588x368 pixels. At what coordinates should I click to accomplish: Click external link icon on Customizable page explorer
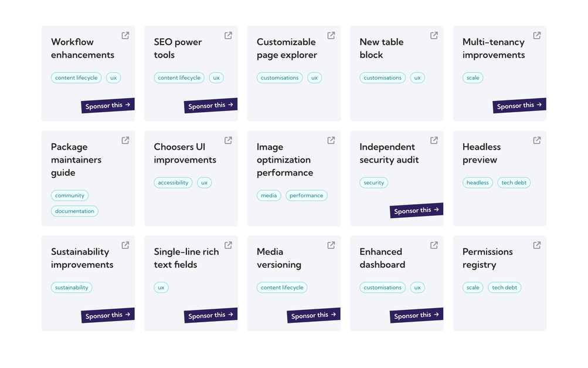tap(331, 35)
